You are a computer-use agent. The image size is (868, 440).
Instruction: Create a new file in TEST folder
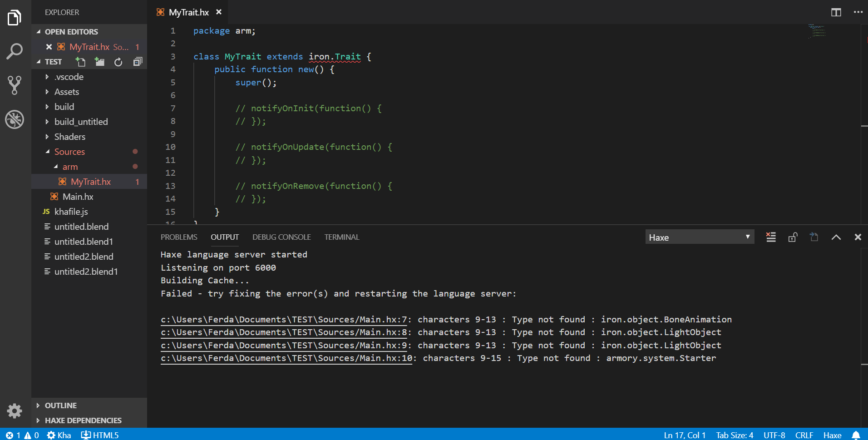click(x=80, y=62)
